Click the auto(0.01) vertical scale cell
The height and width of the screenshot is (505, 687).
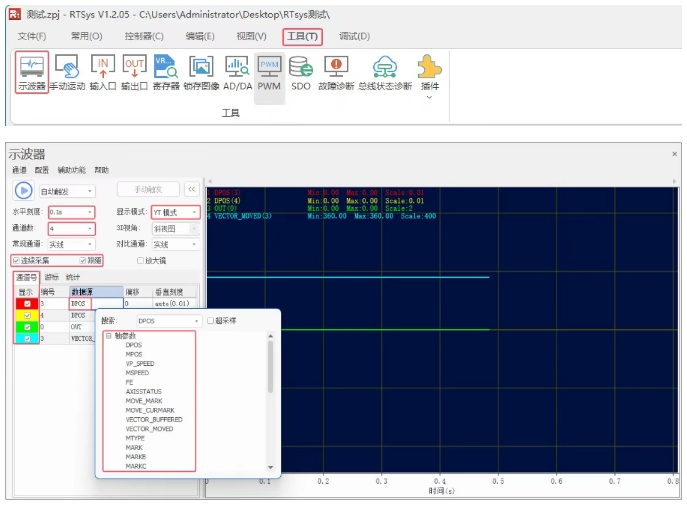pos(174,304)
